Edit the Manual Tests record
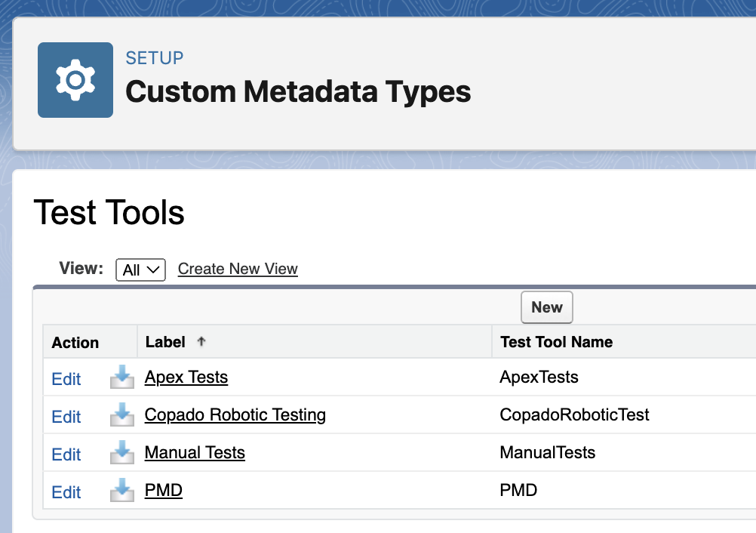Viewport: 756px width, 533px height. click(66, 454)
